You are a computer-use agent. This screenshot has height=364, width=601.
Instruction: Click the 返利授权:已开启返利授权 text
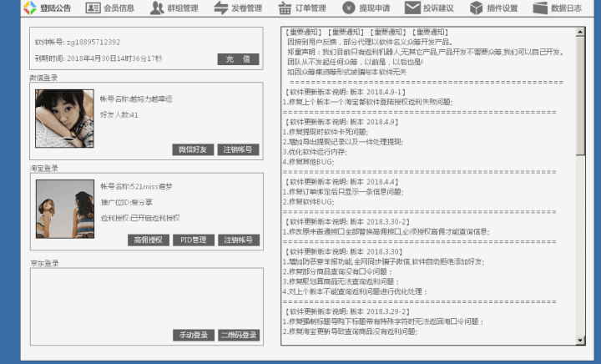pos(140,218)
